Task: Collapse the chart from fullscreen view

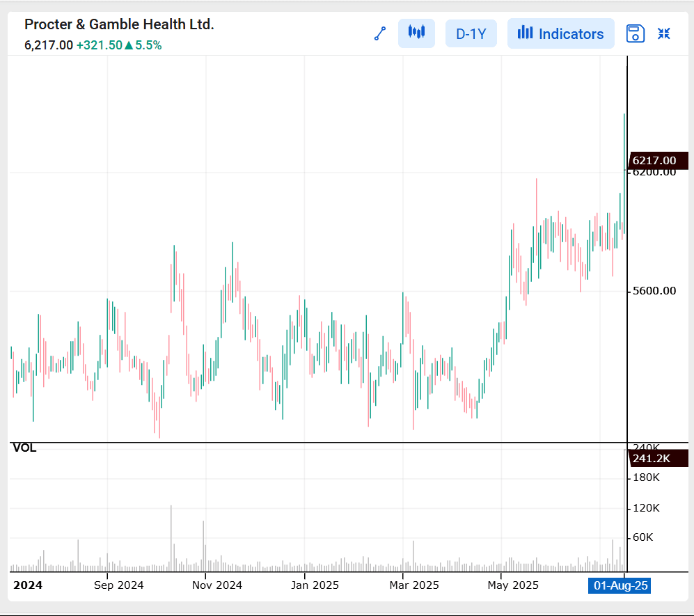Action: pyautogui.click(x=663, y=33)
